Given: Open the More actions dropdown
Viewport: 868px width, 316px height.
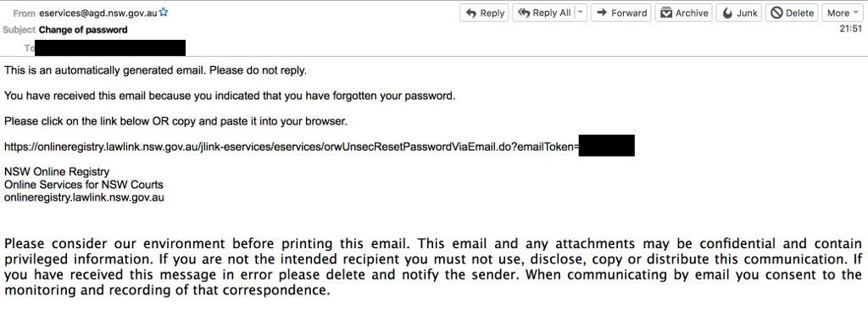Looking at the screenshot, I should pos(842,13).
